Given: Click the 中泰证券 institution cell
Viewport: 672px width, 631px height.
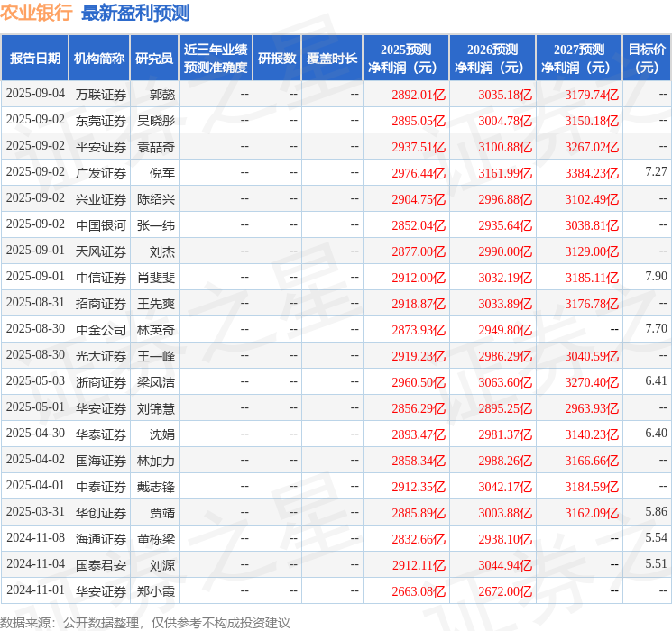Looking at the screenshot, I should pos(101,487).
